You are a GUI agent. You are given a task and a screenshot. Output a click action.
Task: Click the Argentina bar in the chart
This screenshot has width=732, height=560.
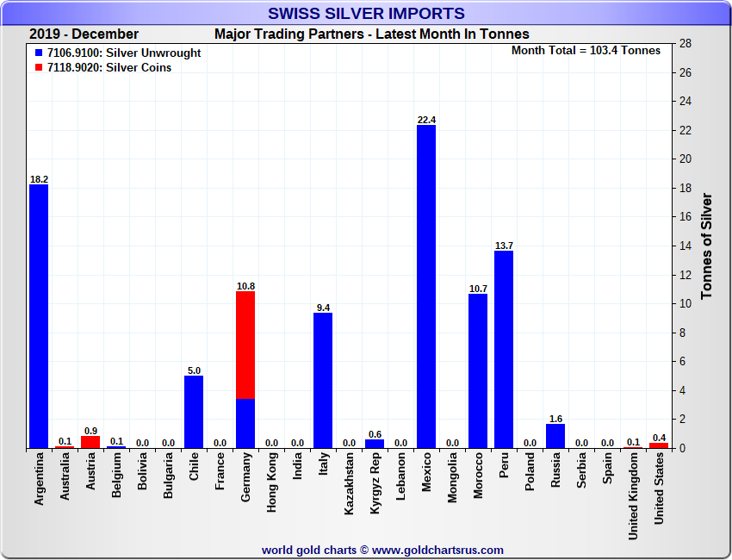click(x=39, y=317)
